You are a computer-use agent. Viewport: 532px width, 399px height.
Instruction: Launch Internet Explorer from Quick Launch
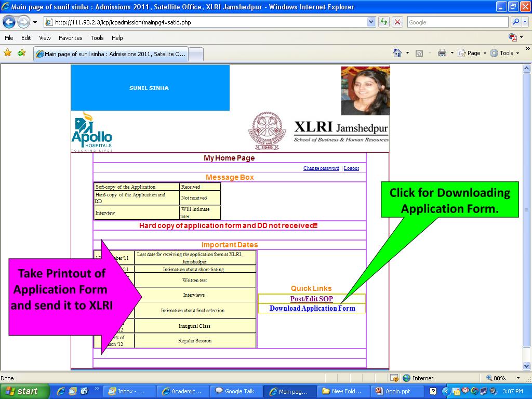(x=61, y=391)
